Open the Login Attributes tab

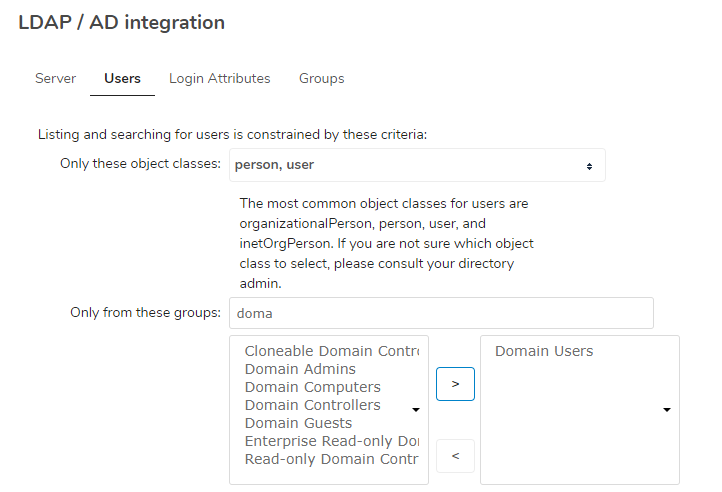pos(220,78)
